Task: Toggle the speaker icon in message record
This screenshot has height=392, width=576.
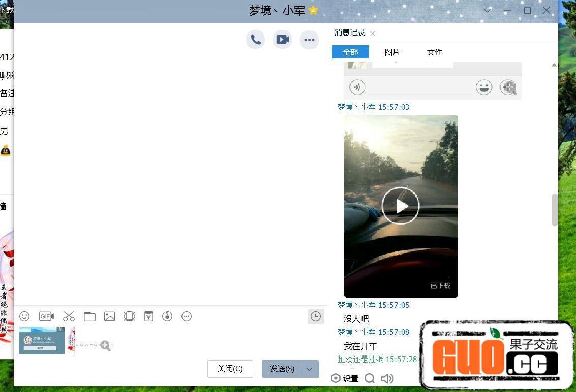Action: pos(387,378)
